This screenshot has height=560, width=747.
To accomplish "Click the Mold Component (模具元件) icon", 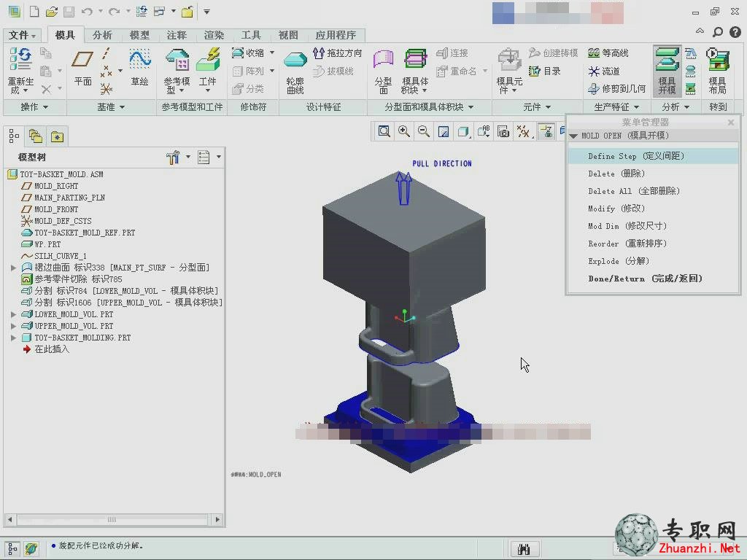I will click(x=509, y=60).
